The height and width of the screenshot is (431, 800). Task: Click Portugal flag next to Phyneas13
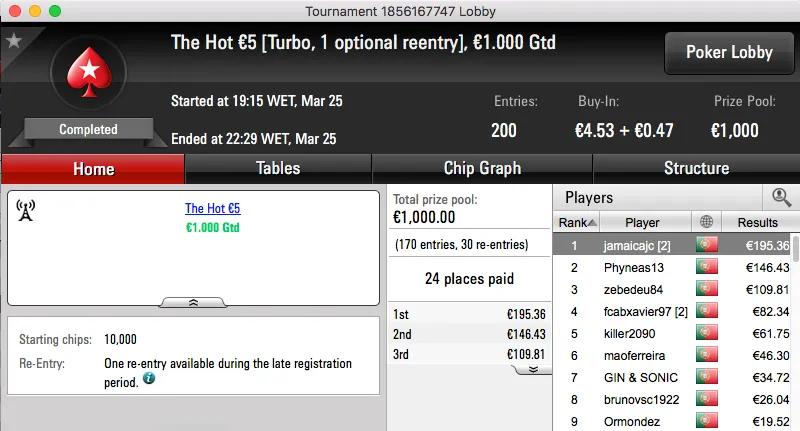coord(708,267)
